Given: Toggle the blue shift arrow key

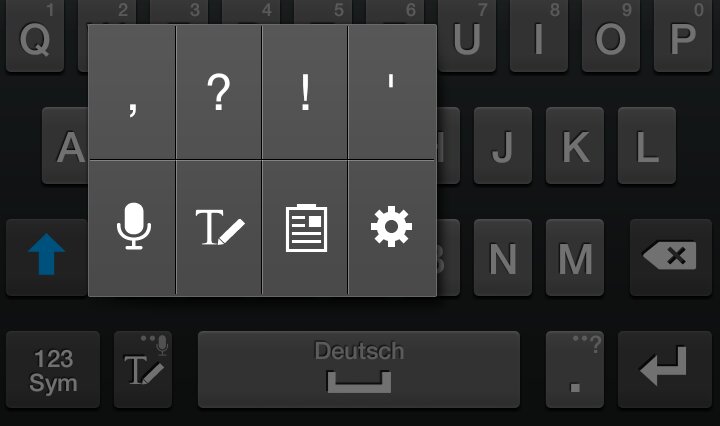Looking at the screenshot, I should click(x=46, y=257).
